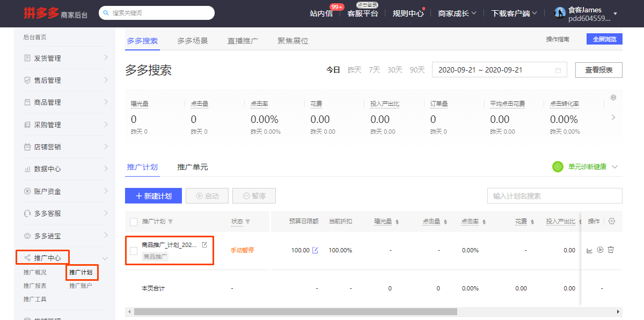The image size is (644, 320).
Task: Tick the select-all checkbox in table header
Action: [134, 222]
